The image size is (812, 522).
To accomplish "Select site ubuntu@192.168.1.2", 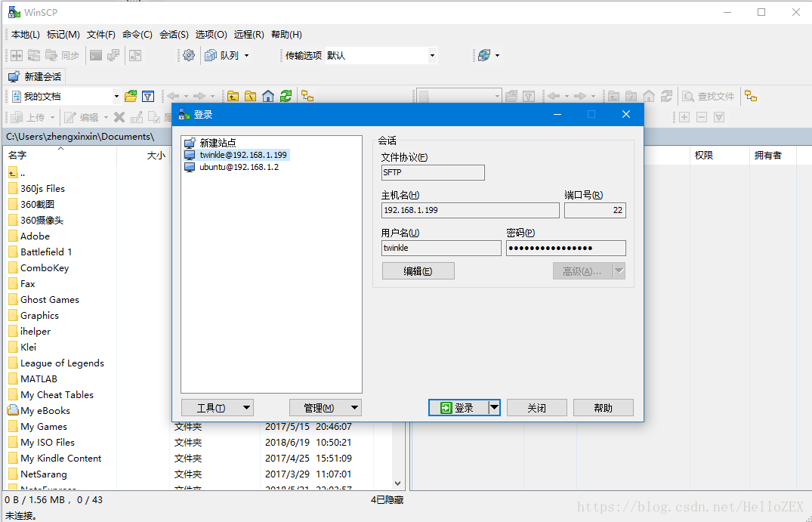I will click(x=239, y=167).
